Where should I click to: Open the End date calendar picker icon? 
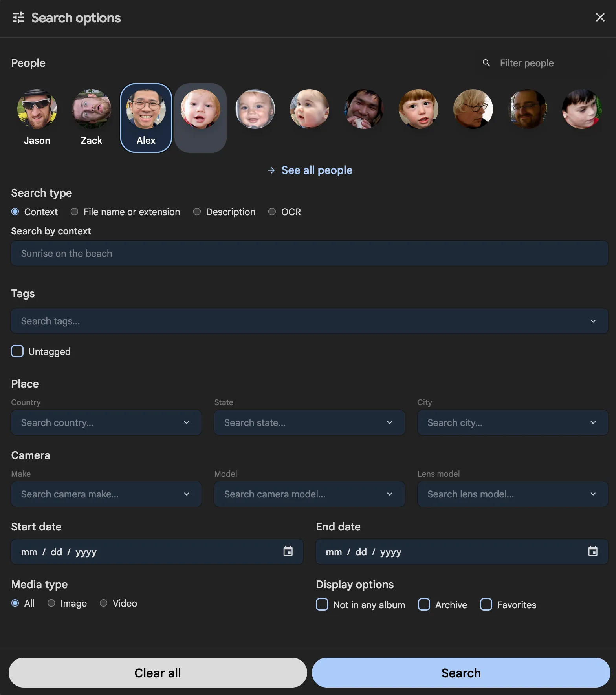click(x=592, y=551)
